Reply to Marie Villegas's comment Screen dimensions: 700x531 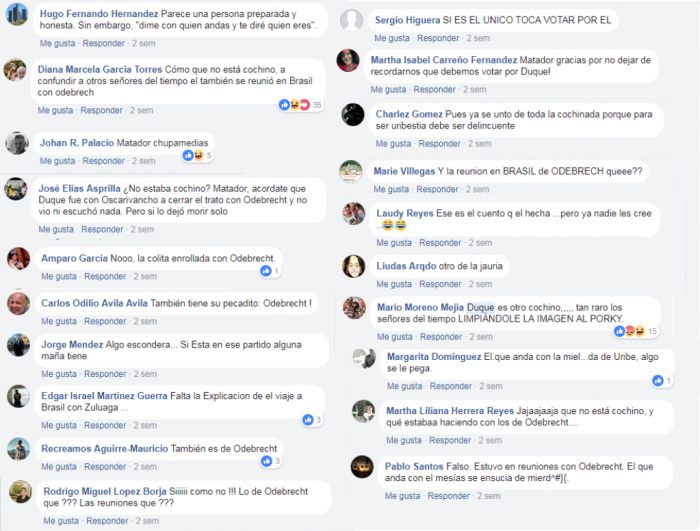pyautogui.click(x=437, y=189)
